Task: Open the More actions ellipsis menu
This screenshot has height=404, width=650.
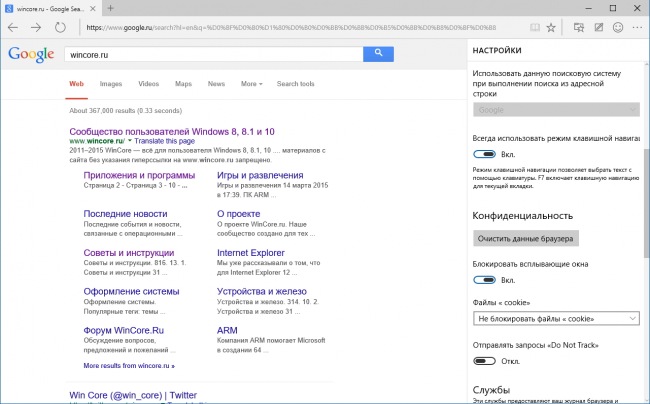Action: (638, 28)
